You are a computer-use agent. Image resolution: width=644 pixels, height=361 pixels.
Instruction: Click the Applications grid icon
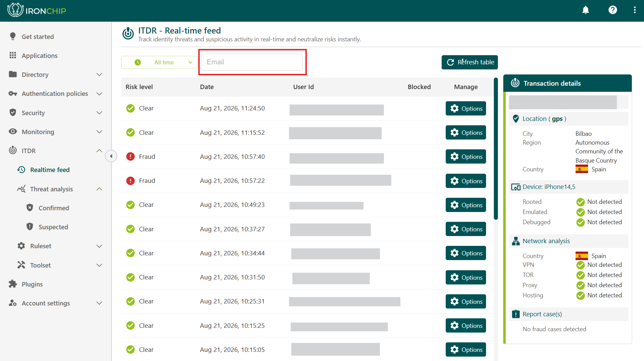click(x=13, y=55)
